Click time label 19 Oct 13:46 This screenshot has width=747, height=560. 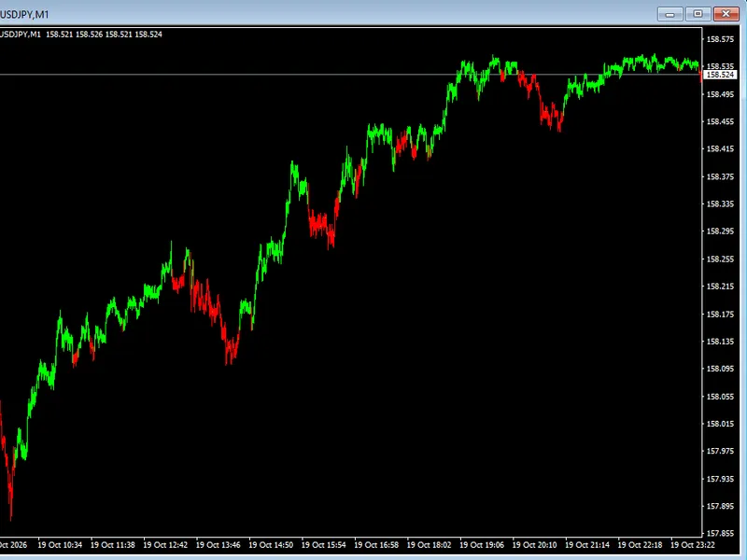pyautogui.click(x=218, y=545)
